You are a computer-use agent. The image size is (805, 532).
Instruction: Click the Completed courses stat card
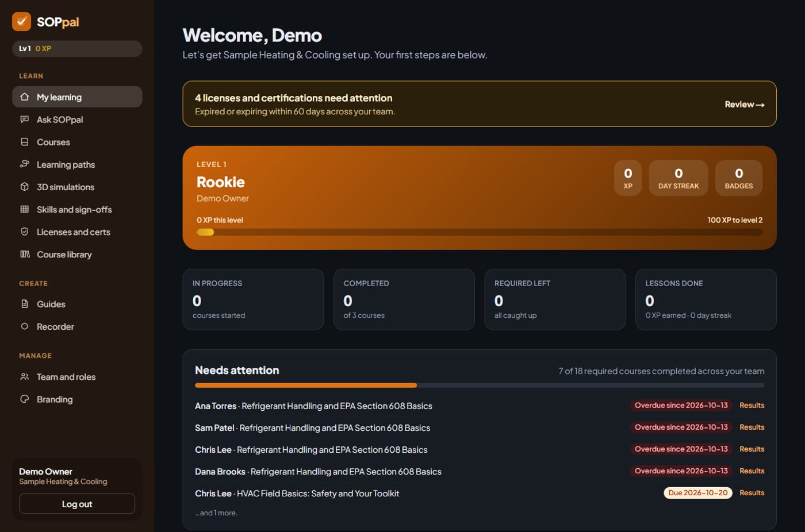(x=404, y=299)
